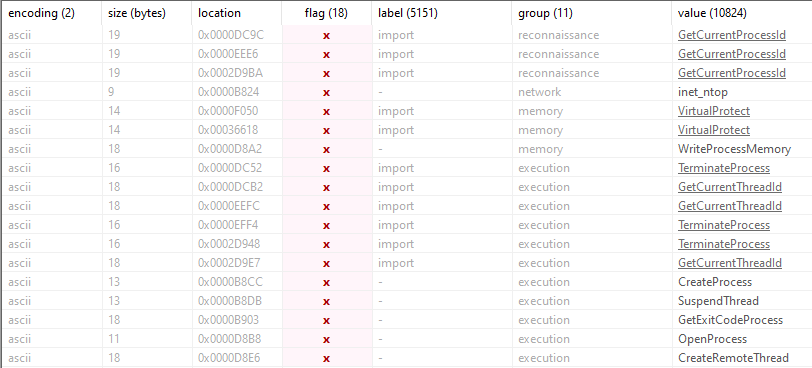The height and width of the screenshot is (368, 812).
Task: Select the CreateProcess value
Action: (x=715, y=282)
